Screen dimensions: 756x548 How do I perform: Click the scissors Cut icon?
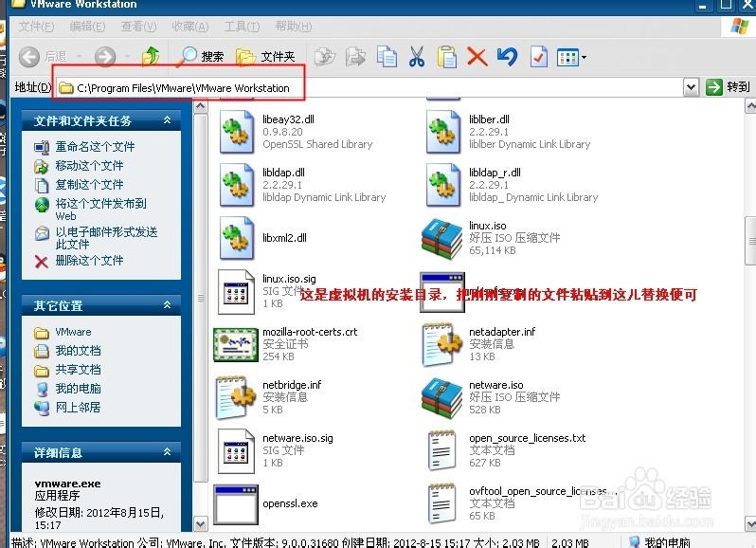[417, 57]
